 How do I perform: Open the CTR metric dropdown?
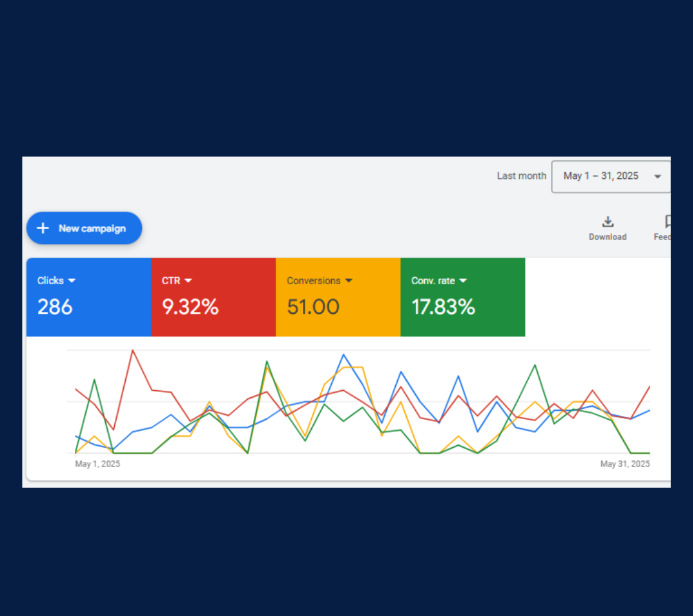click(x=176, y=280)
